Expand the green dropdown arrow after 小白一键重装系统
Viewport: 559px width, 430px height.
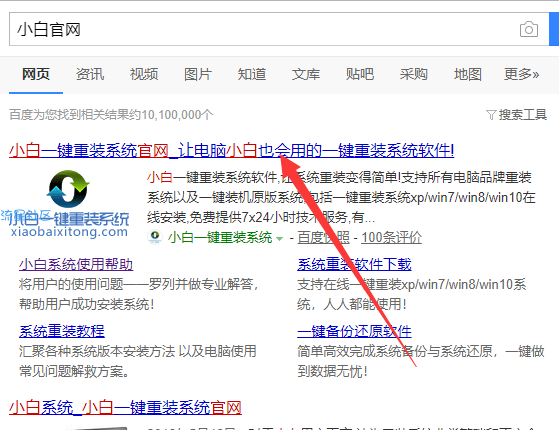pos(280,239)
